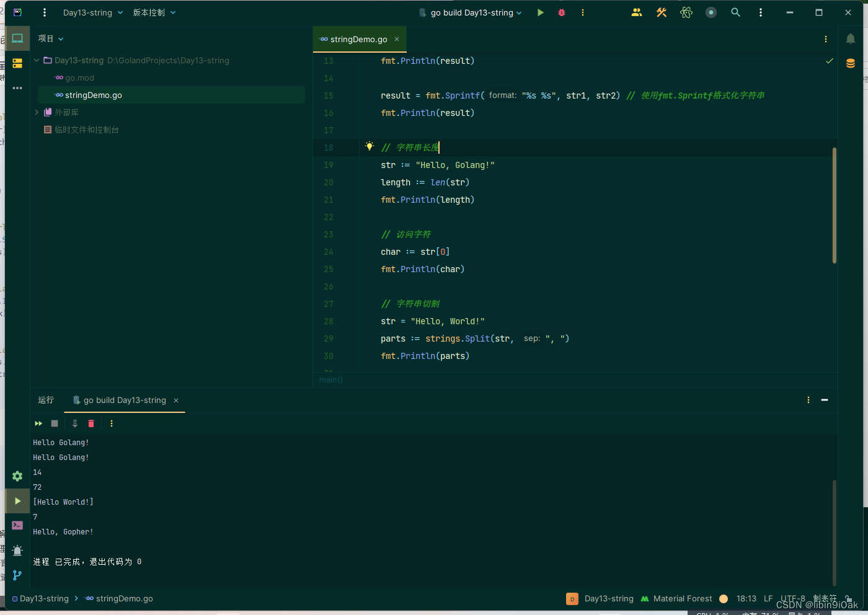
Task: Open the Run tool window button
Action: tap(17, 501)
